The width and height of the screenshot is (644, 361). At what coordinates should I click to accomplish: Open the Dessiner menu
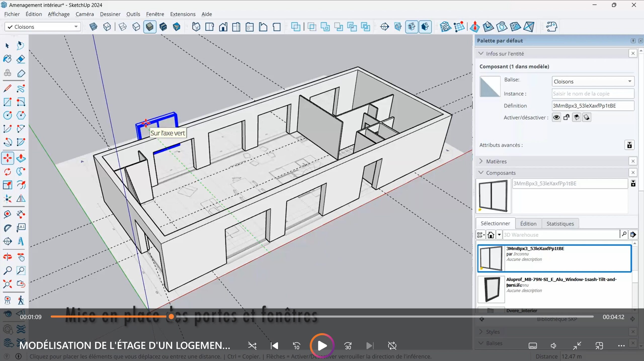(110, 14)
